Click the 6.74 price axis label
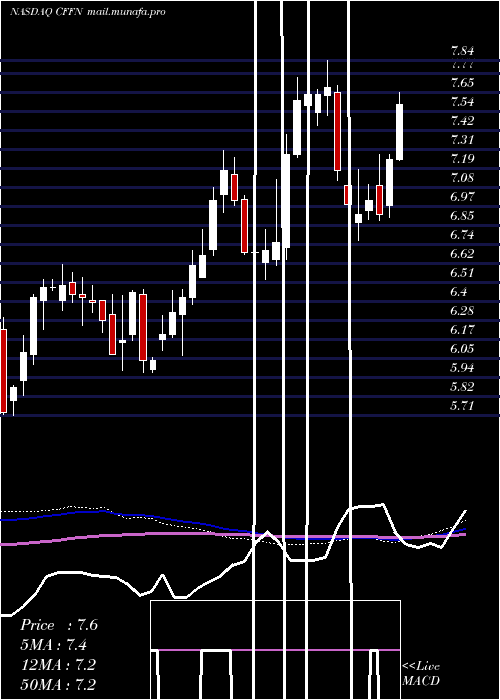500x700 pixels. click(x=462, y=235)
